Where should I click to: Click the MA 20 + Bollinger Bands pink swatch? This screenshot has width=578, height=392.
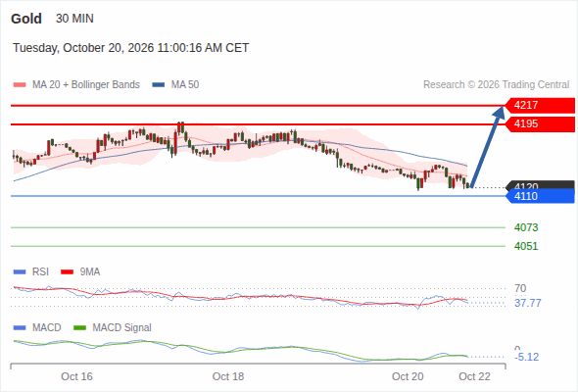coord(20,85)
